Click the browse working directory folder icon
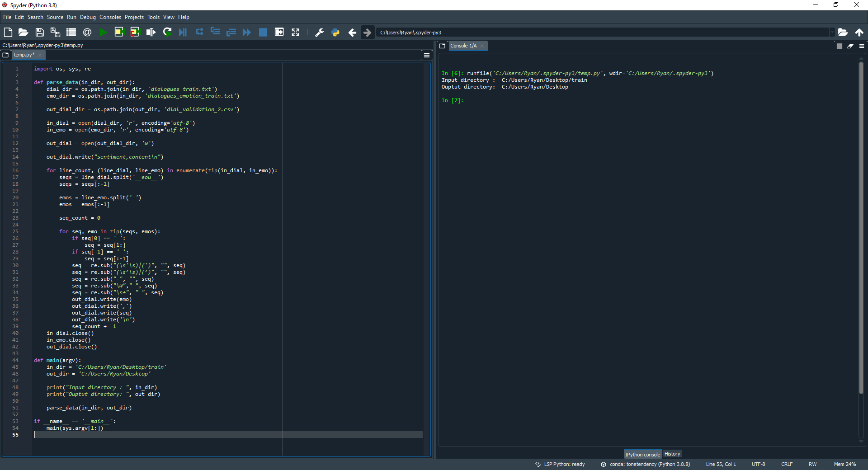The image size is (868, 470). [x=843, y=32]
